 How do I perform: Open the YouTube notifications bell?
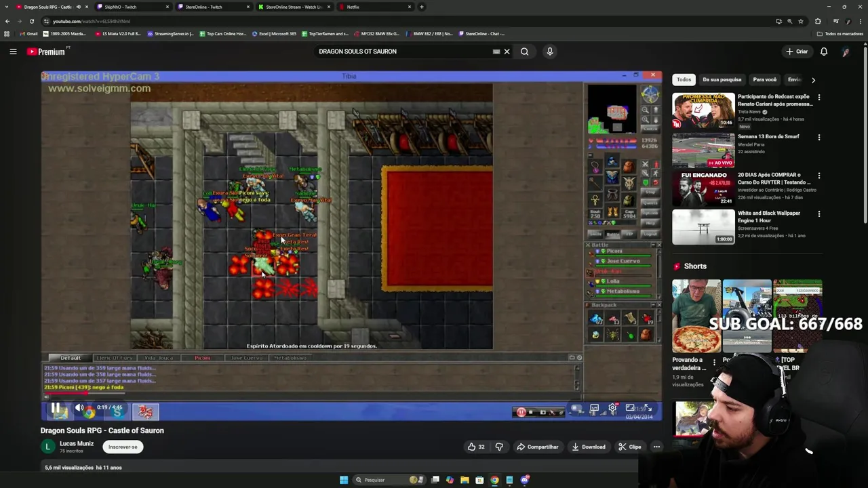[x=824, y=52]
